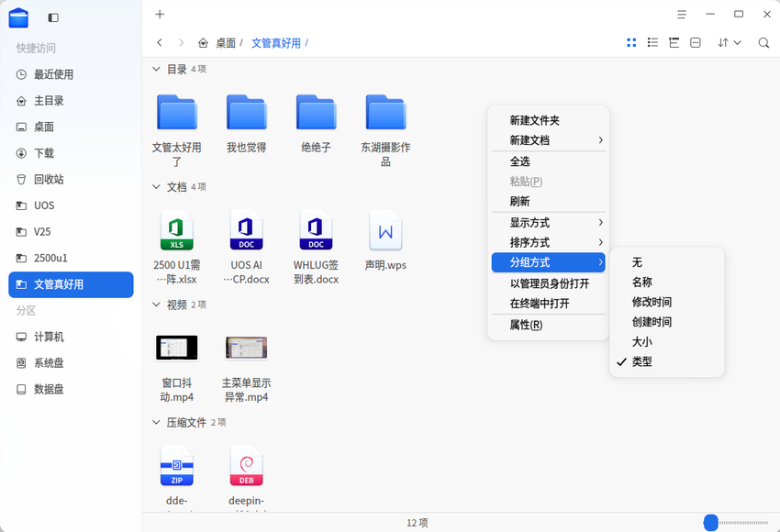780x532 pixels.
Task: Open the search icon in toolbar
Action: (x=763, y=42)
